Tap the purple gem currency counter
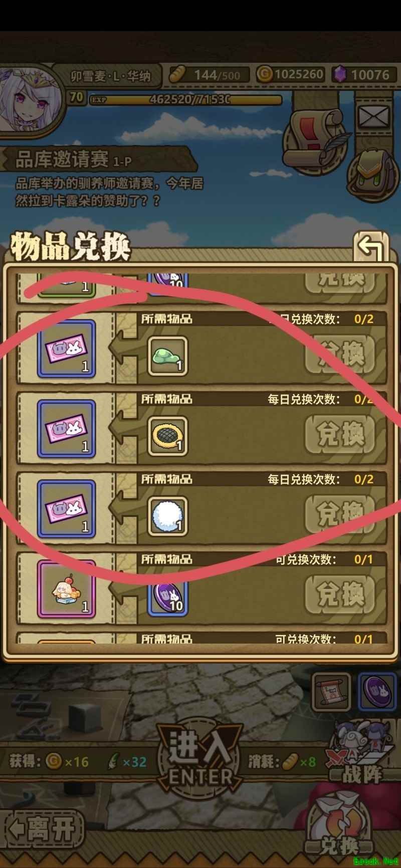The width and height of the screenshot is (401, 868). (362, 75)
